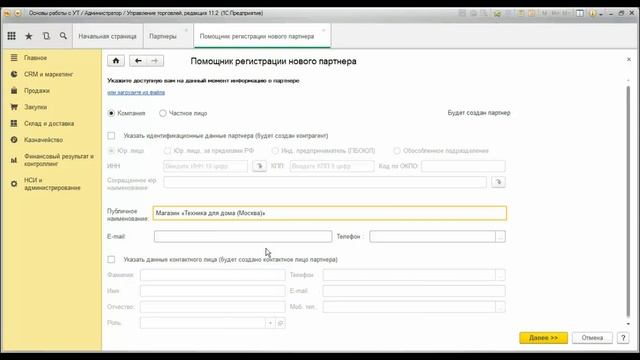Click the contact person E-mail field
Screen dimensions: 640x360
coord(414,291)
